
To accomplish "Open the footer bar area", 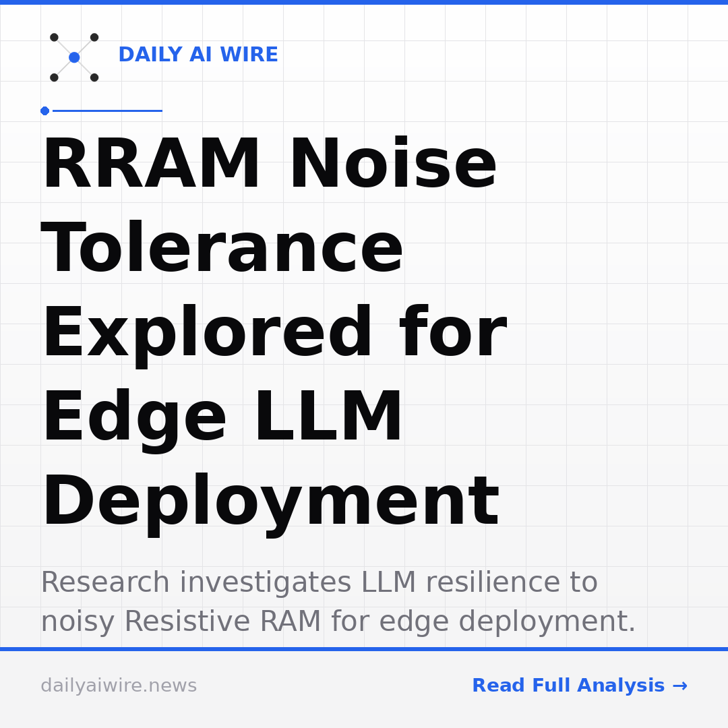I will (364, 688).
